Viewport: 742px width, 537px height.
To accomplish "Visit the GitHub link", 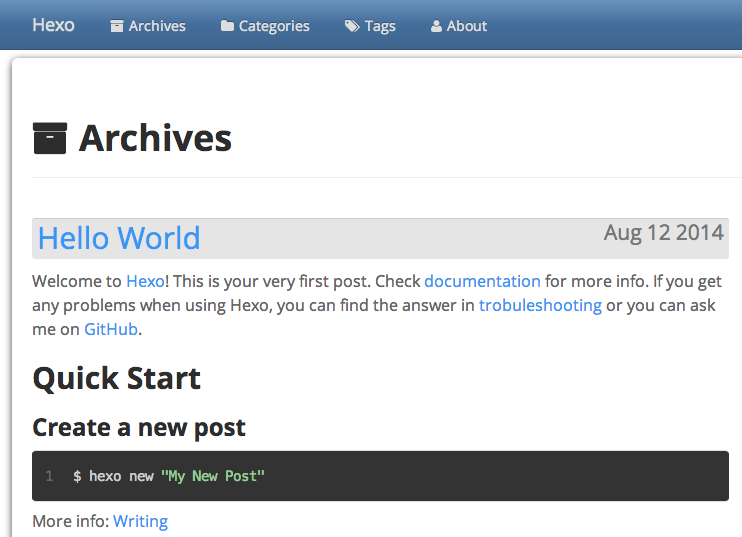I will tap(111, 329).
